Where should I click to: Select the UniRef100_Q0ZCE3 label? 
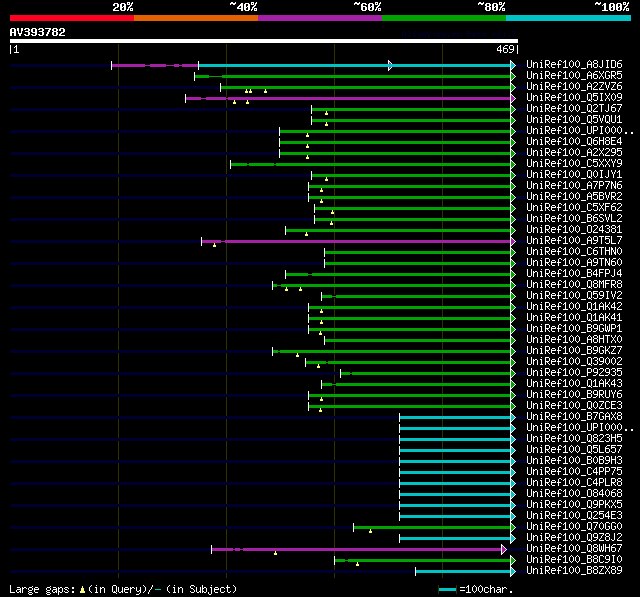point(574,406)
